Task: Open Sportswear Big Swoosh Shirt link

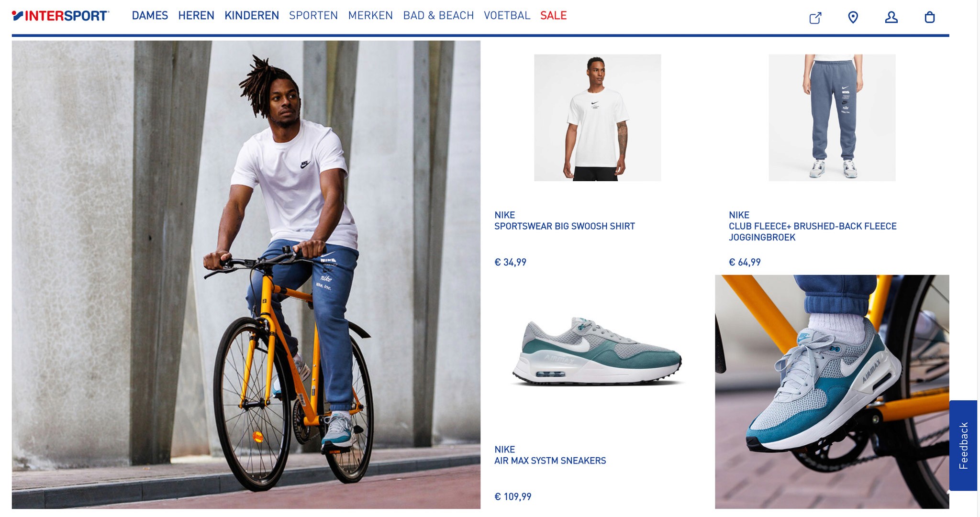Action: click(565, 226)
